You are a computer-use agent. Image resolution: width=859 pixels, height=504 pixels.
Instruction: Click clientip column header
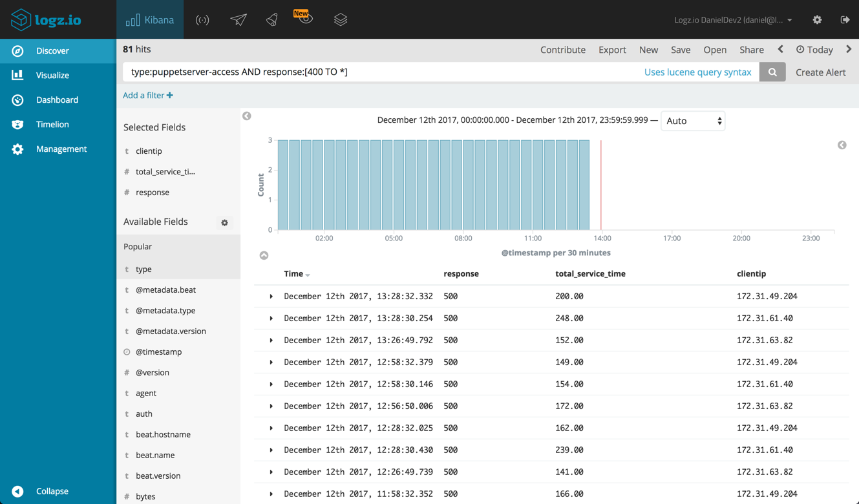pyautogui.click(x=751, y=274)
